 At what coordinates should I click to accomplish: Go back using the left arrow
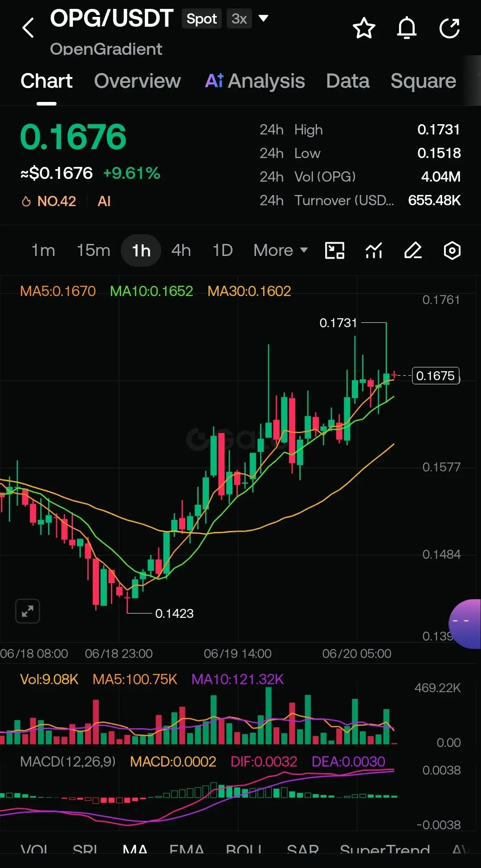click(x=28, y=28)
